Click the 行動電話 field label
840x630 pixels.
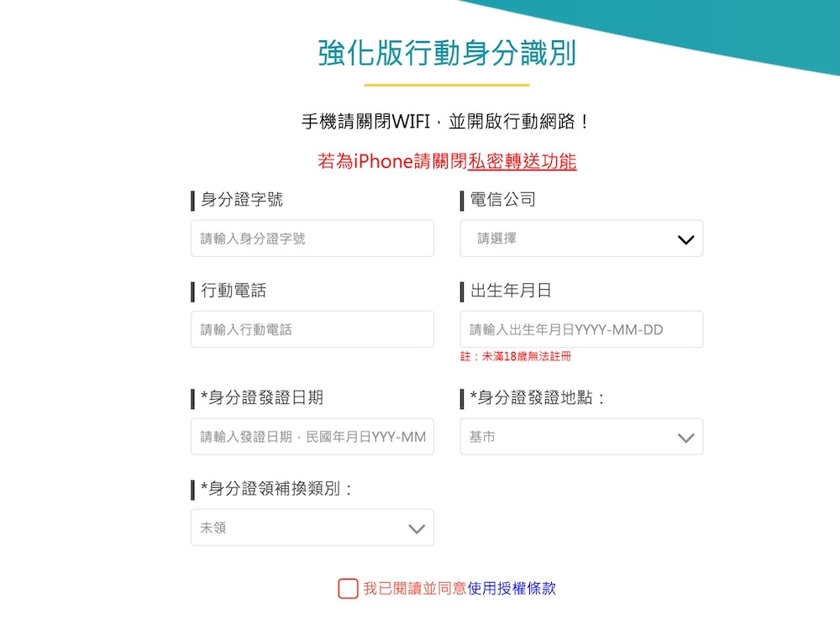tap(234, 291)
